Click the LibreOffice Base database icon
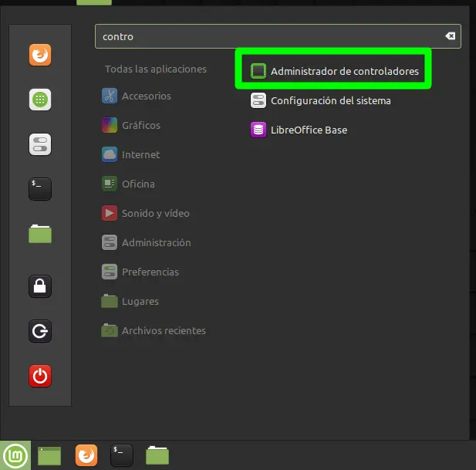476x470 pixels. [258, 130]
